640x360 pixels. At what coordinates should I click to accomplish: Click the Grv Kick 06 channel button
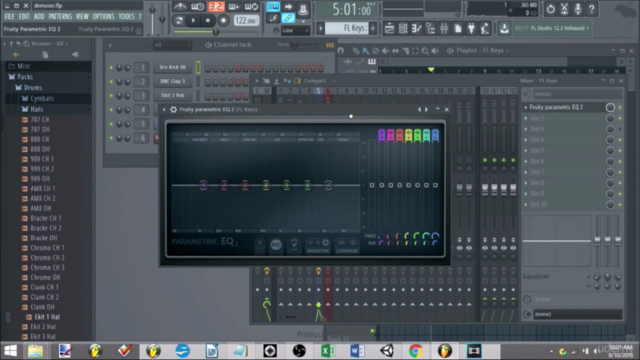pyautogui.click(x=173, y=67)
